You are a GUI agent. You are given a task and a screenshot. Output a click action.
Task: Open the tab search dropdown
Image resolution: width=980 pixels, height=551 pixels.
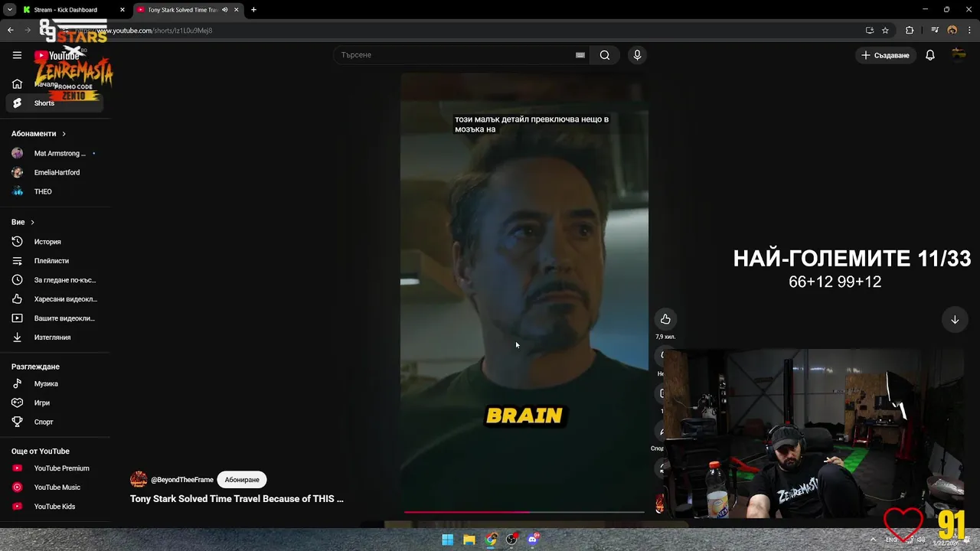click(x=9, y=10)
